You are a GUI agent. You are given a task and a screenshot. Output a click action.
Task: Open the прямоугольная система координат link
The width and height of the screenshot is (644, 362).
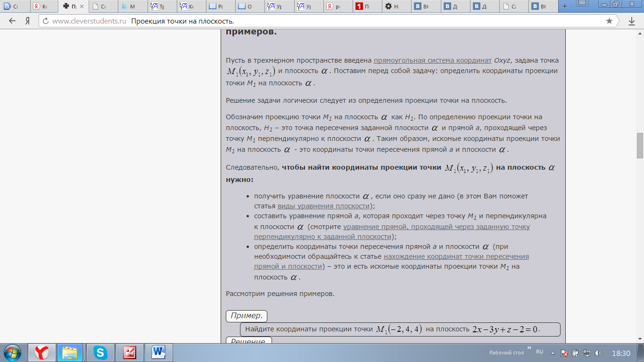433,60
